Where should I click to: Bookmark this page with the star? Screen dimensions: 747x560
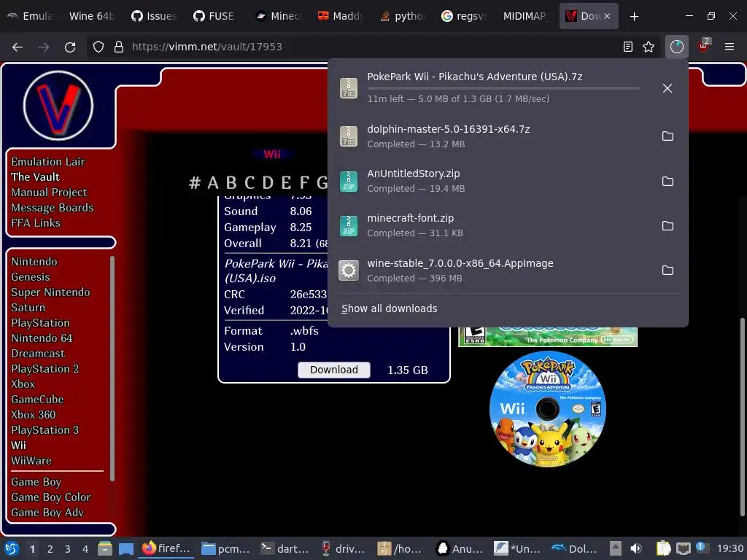coord(649,47)
